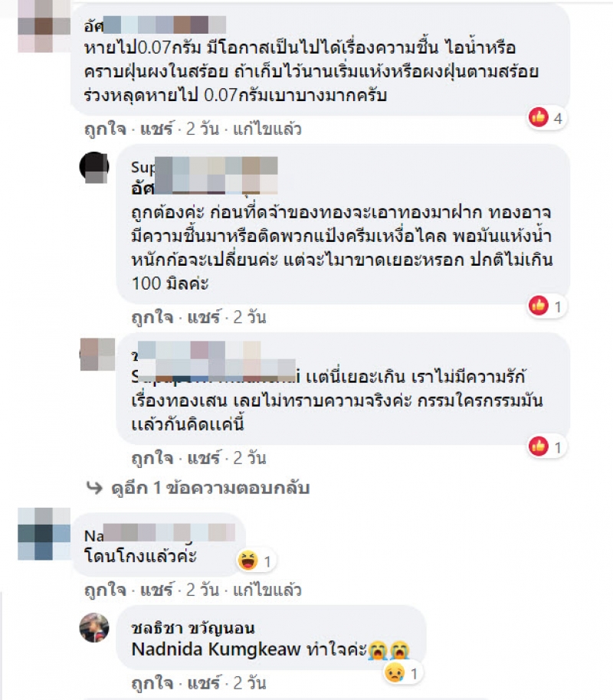613x700 pixels.
Task: Click แก้ไขแล้ว under the โดนโกงแล้วค่ะ comment
Action: (x=267, y=590)
